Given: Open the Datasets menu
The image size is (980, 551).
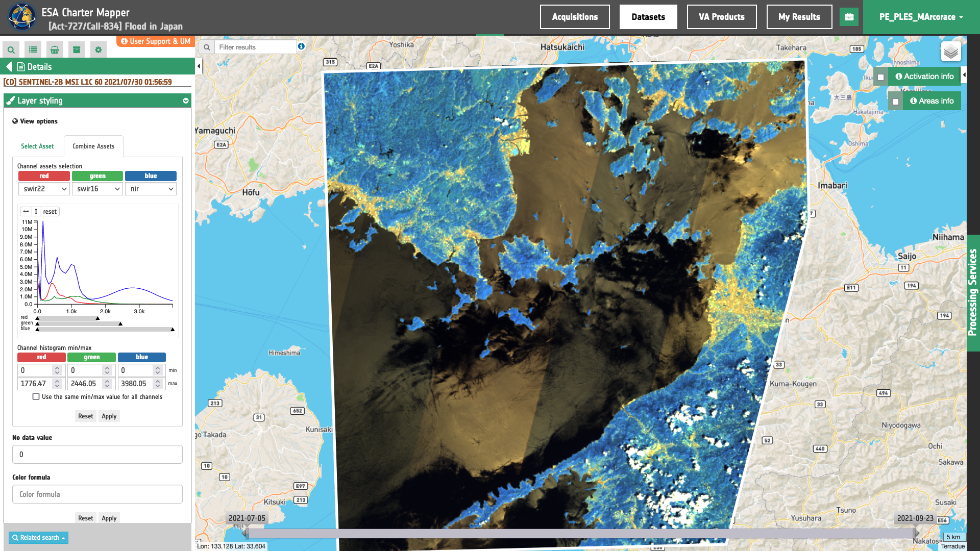Looking at the screenshot, I should click(648, 17).
